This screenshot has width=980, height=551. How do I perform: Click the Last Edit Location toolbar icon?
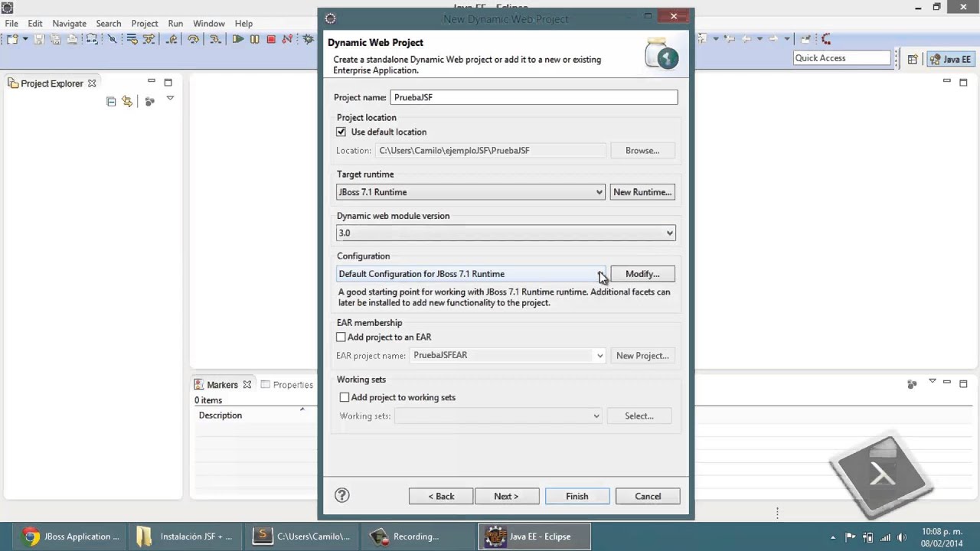(x=730, y=39)
